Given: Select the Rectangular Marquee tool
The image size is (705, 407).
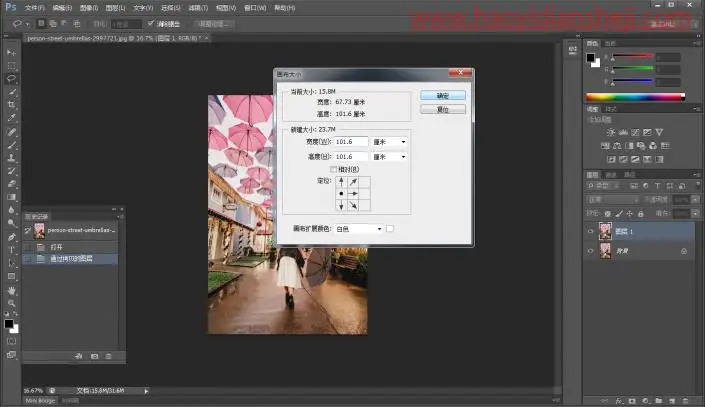Looking at the screenshot, I should point(11,66).
